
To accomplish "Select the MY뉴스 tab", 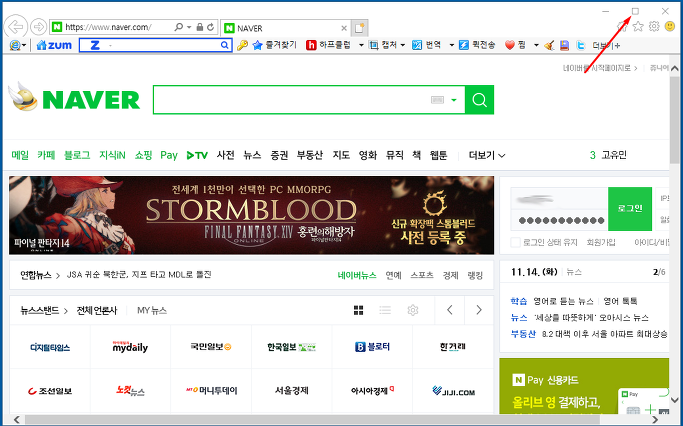I will [152, 311].
